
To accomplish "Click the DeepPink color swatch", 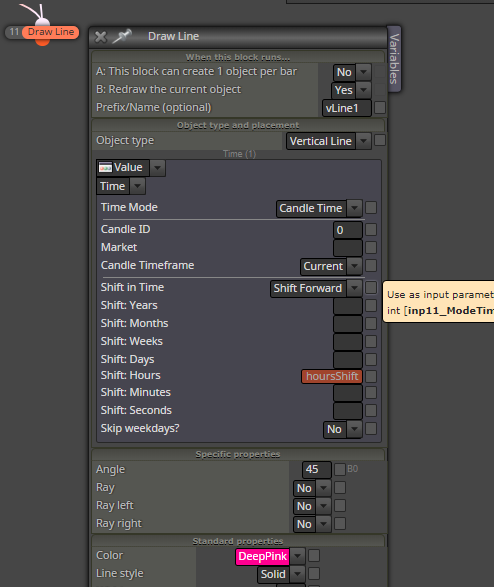I will pyautogui.click(x=262, y=557).
